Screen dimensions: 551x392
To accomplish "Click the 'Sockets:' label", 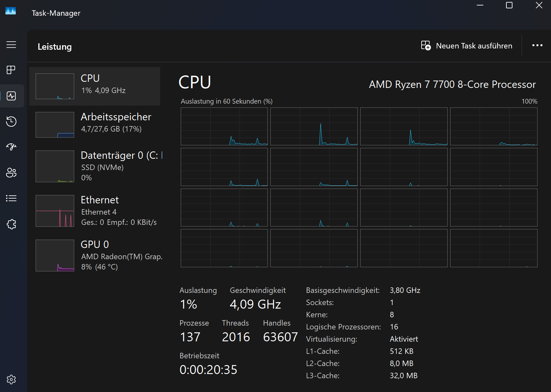I will pyautogui.click(x=320, y=303).
